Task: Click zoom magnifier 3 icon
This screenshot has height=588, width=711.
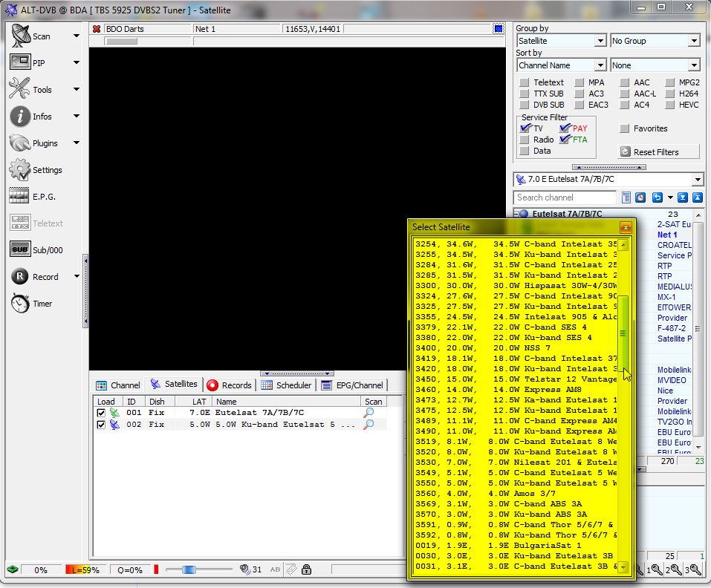Action: click(x=692, y=570)
